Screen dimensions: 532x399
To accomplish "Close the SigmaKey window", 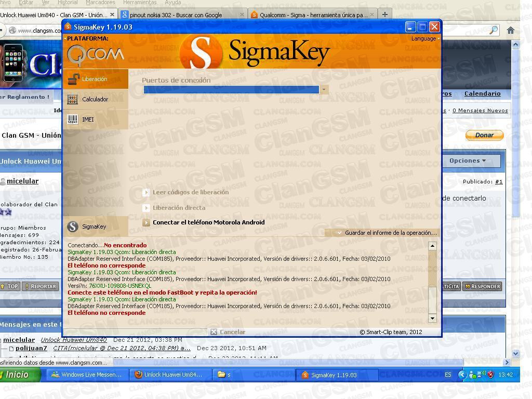I will (434, 27).
